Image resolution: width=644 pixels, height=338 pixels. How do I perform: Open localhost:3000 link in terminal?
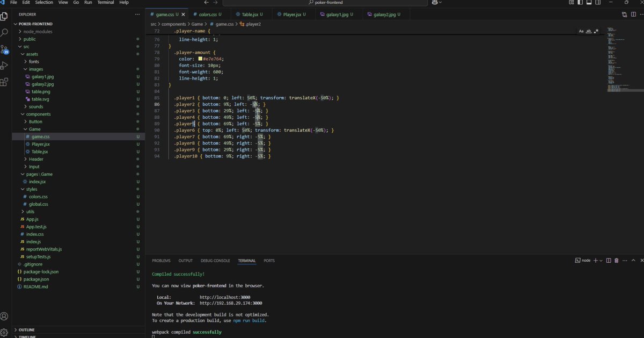(x=225, y=297)
